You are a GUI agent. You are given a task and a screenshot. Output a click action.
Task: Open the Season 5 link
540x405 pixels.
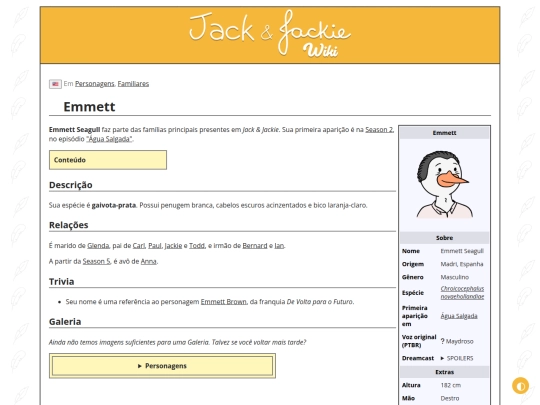click(96, 261)
